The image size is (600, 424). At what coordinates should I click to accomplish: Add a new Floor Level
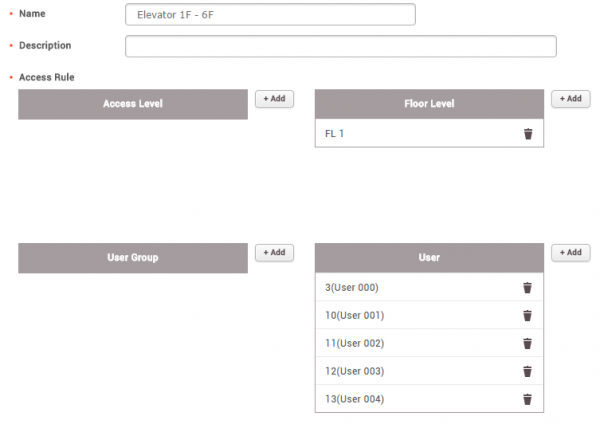pyautogui.click(x=570, y=99)
